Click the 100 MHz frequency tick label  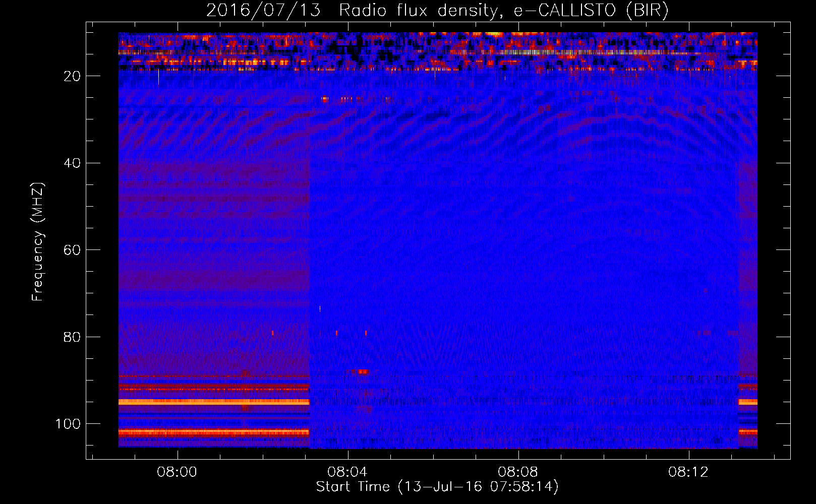pos(68,424)
